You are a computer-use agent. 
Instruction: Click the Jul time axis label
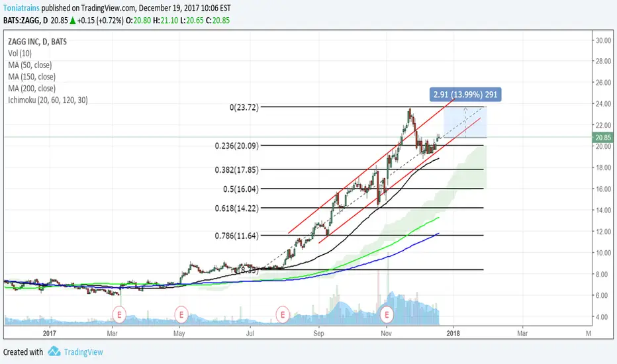[250, 334]
